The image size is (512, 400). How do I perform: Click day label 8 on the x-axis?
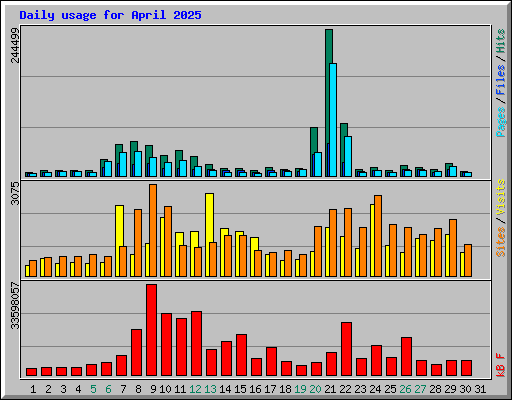(138, 389)
